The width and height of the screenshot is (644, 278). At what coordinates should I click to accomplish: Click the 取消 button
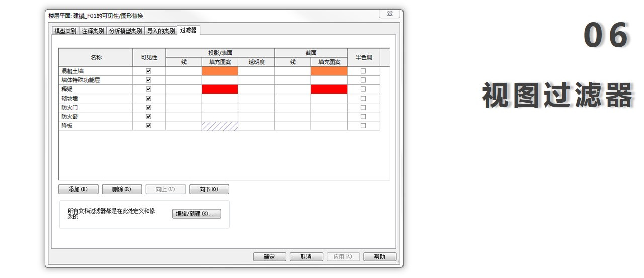(306, 257)
